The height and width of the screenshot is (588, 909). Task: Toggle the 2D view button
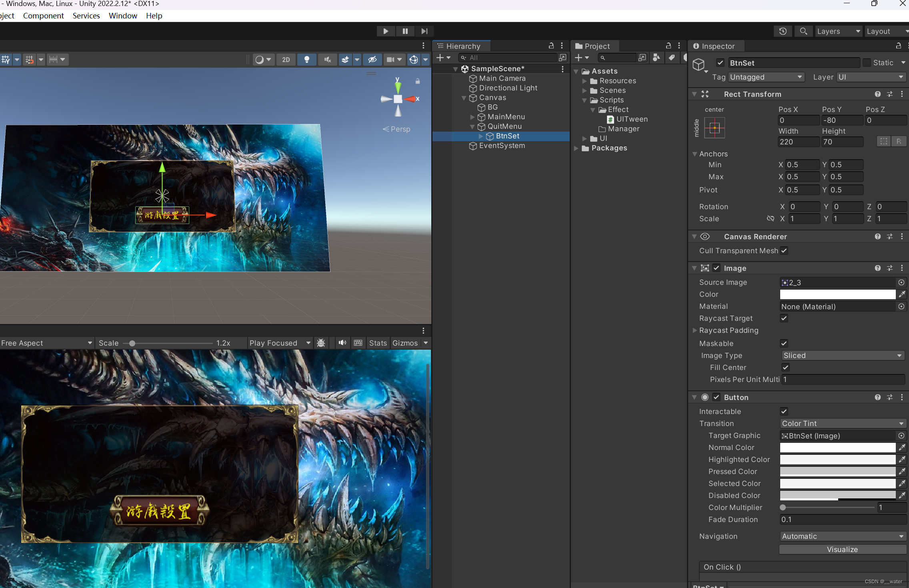pos(286,60)
